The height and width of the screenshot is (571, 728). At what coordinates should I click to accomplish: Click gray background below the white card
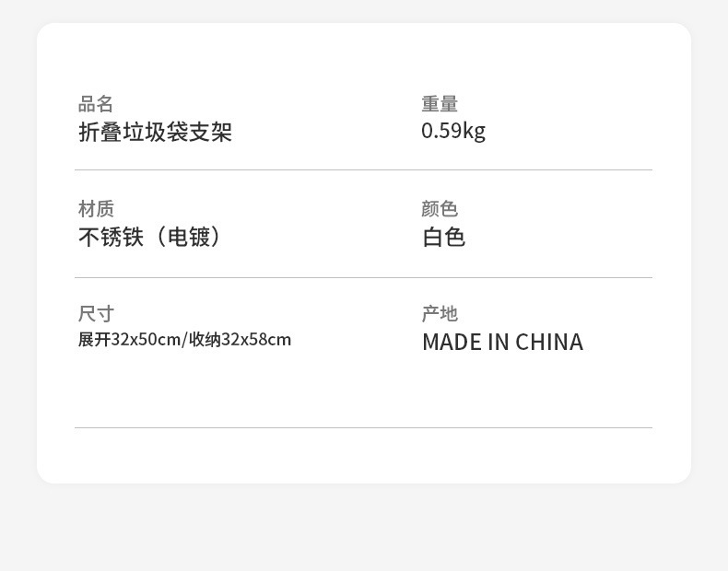(363, 530)
